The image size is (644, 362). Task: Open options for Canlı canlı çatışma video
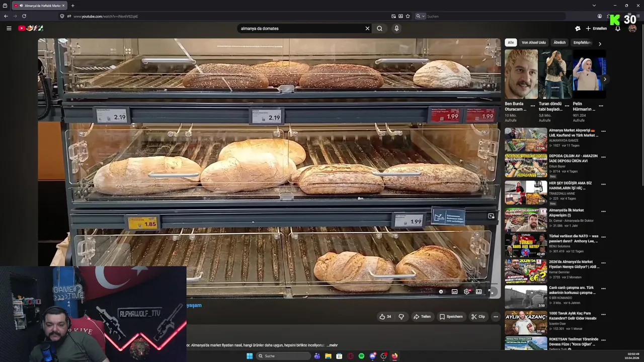[x=603, y=289]
